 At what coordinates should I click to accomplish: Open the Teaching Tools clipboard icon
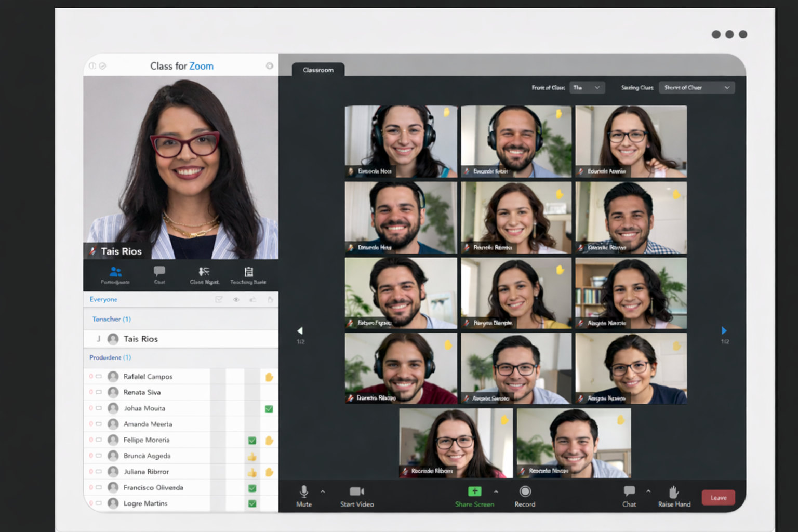[x=248, y=272]
